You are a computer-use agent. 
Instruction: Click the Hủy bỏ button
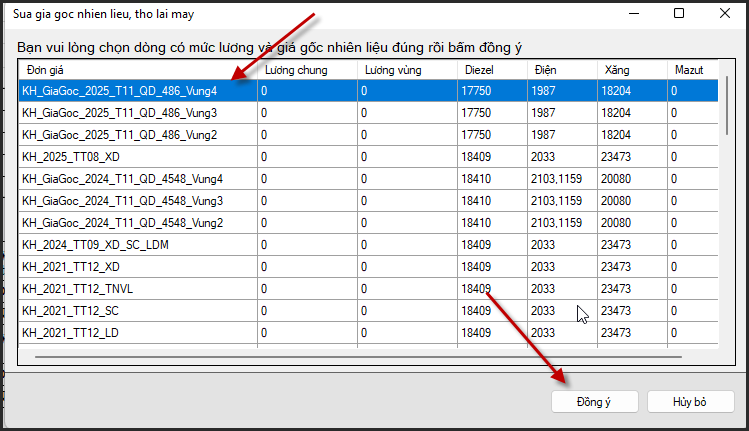point(690,401)
